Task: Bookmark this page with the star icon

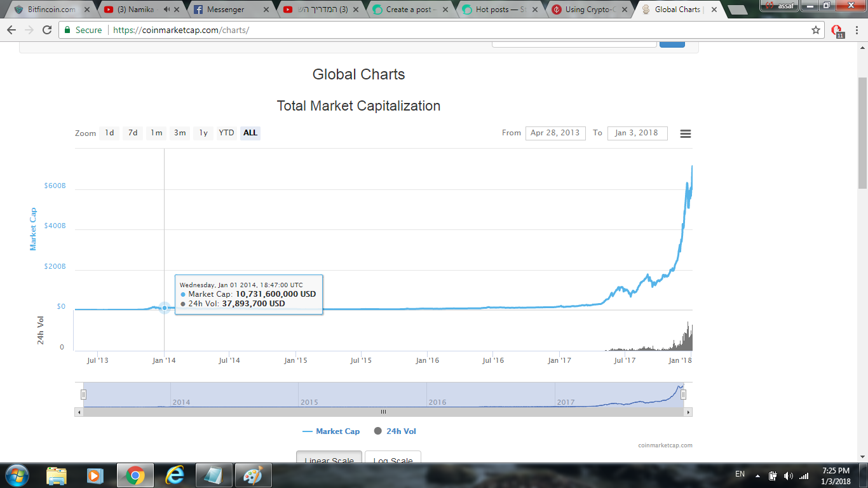Action: click(x=816, y=30)
